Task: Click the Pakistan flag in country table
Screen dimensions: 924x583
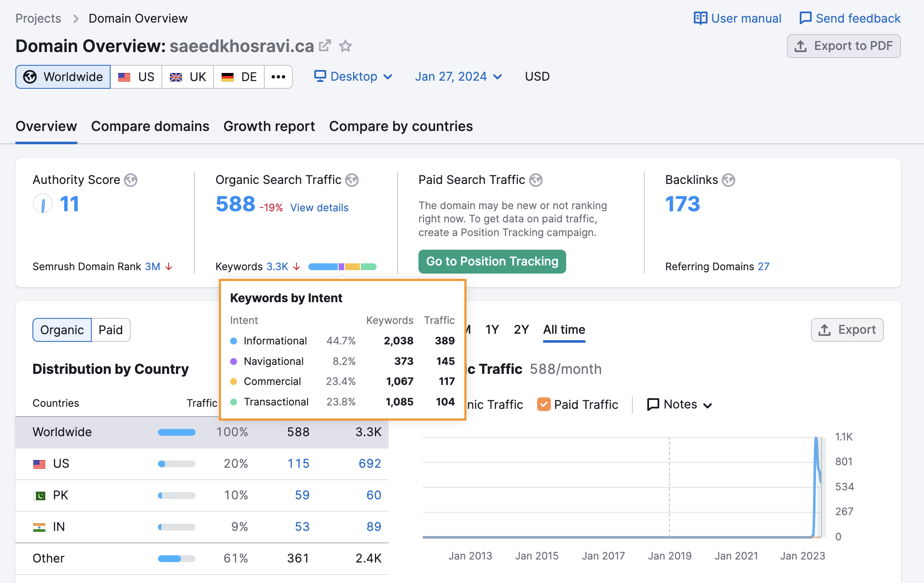Action: [39, 496]
